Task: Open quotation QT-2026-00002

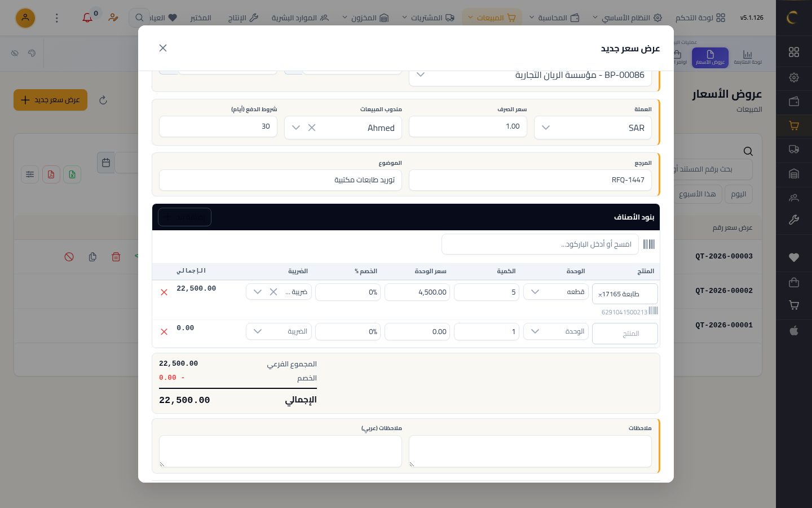Action: pos(724,291)
